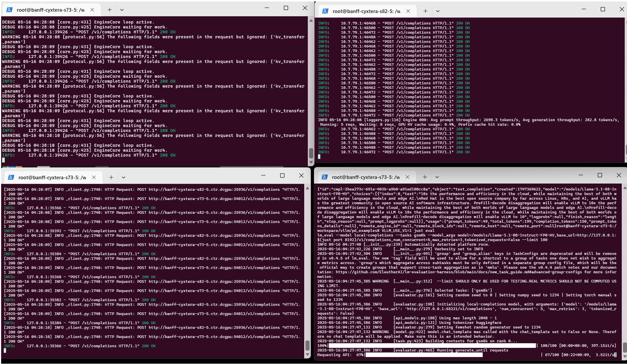The height and width of the screenshot is (364, 627).
Task: Open a new tab in the lm_eval terminal window
Action: coord(425,177)
